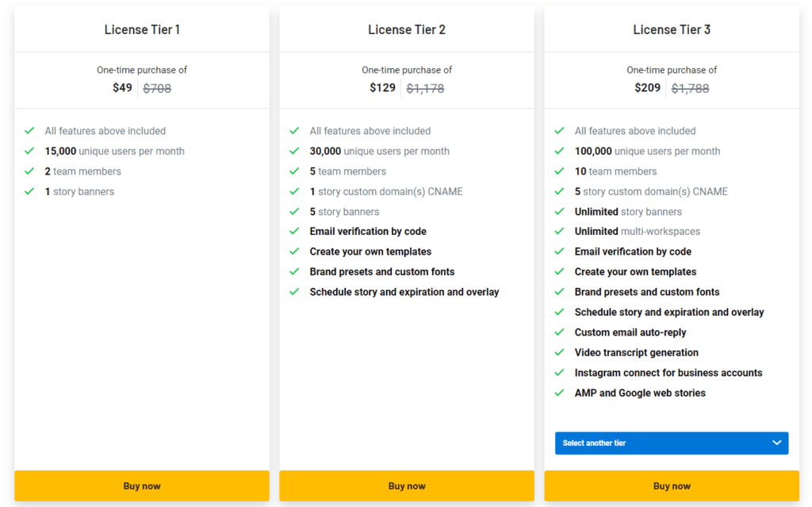Click checkmark next to 1 story banners
The height and width of the screenshot is (507, 812).
[x=29, y=191]
